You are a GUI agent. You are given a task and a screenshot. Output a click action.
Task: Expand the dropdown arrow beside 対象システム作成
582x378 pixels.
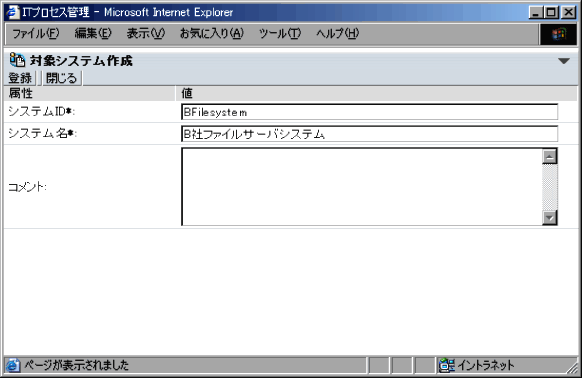click(564, 61)
